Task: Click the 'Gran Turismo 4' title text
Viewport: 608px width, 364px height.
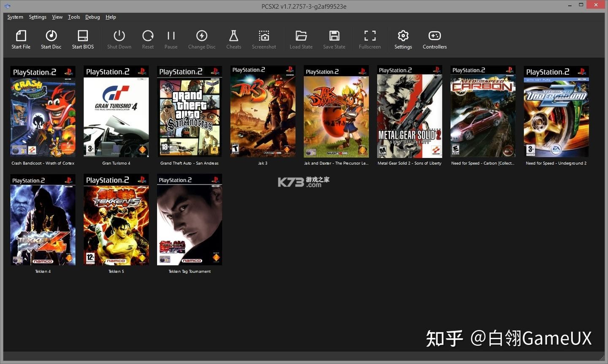Action: click(x=116, y=163)
